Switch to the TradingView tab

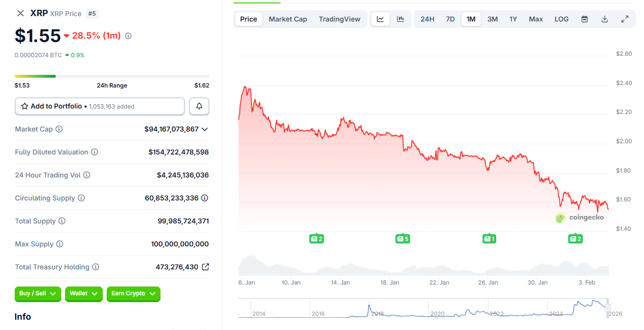tap(339, 19)
